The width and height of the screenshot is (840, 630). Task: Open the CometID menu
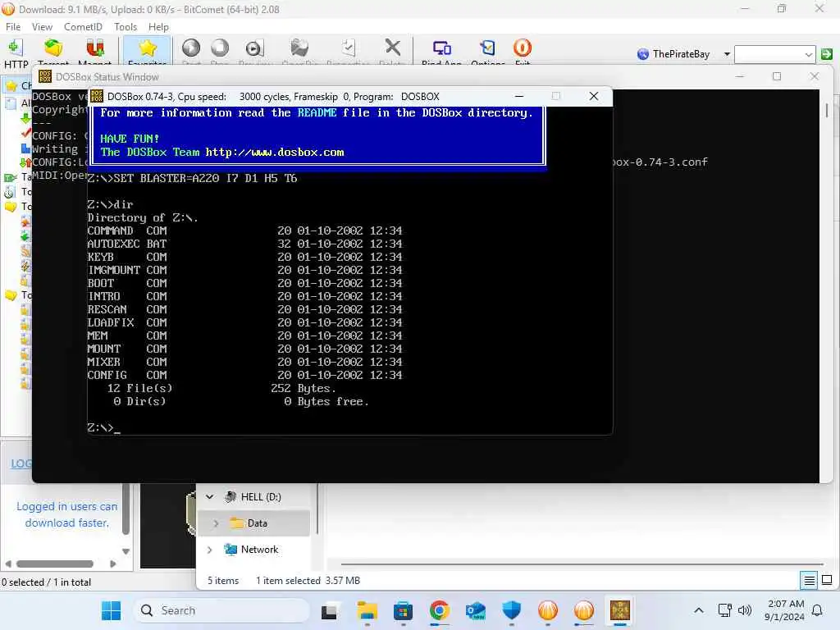(83, 27)
